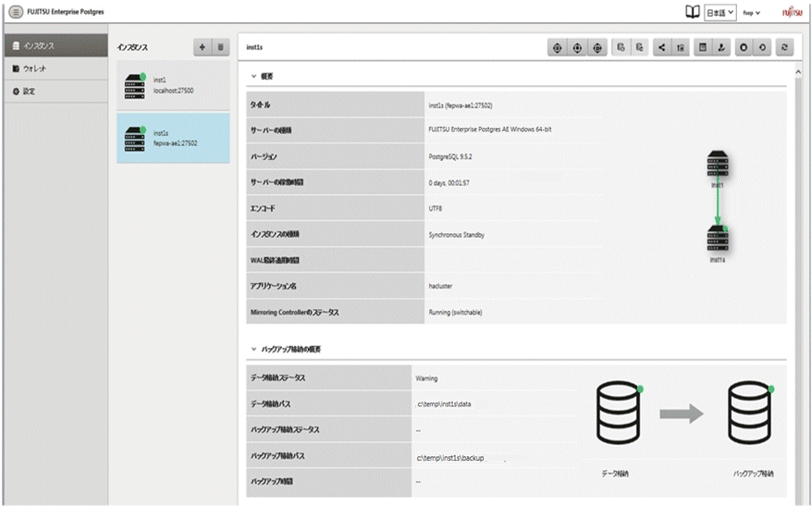Click the 'PostgreSQL 9.5.2' version value

pyautogui.click(x=450, y=156)
